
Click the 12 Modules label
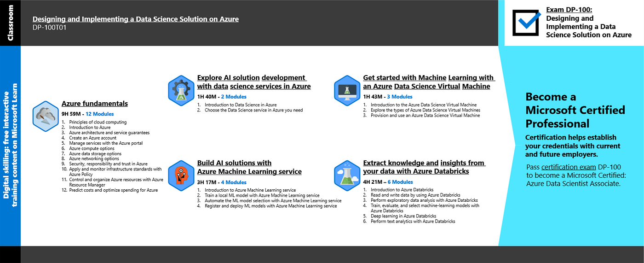tap(99, 114)
